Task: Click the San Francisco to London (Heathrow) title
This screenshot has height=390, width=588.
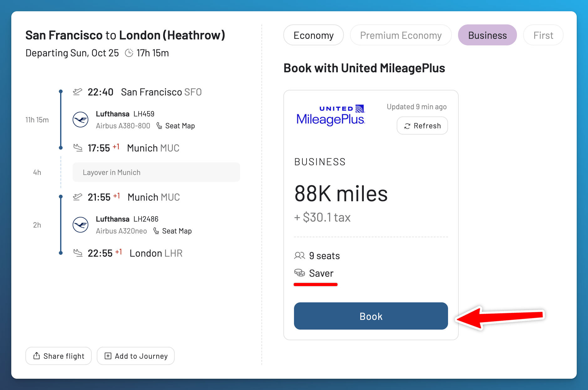Action: click(125, 35)
